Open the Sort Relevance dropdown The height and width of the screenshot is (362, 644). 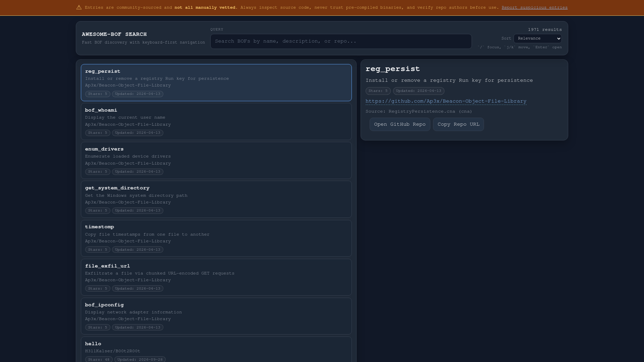[x=537, y=39]
